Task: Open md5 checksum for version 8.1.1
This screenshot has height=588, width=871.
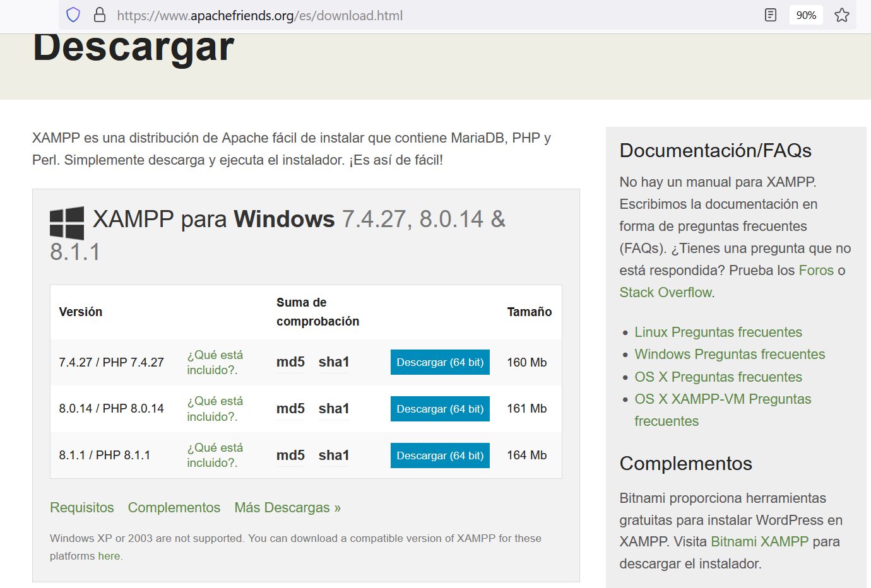Action: click(x=290, y=456)
